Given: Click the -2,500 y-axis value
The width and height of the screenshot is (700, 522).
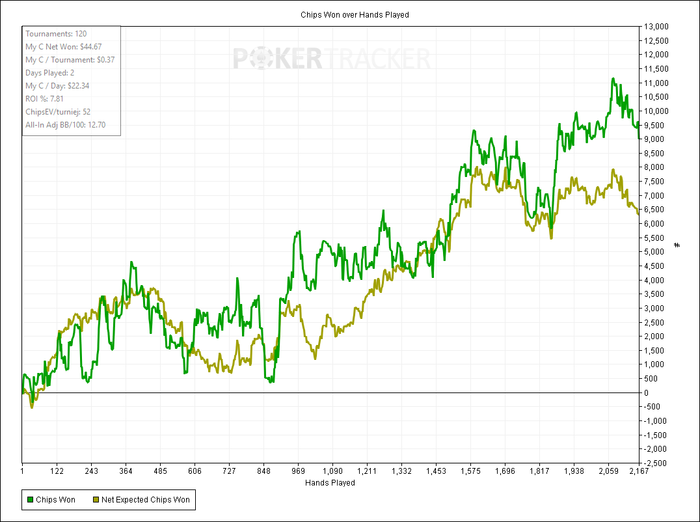Looking at the screenshot, I should (x=656, y=464).
